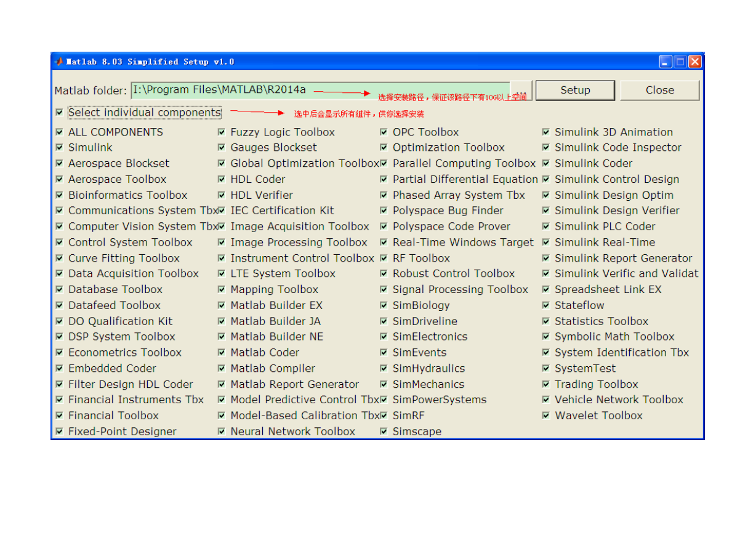Deselect Aerospace Toolbox component
The image size is (756, 535).
[60, 179]
